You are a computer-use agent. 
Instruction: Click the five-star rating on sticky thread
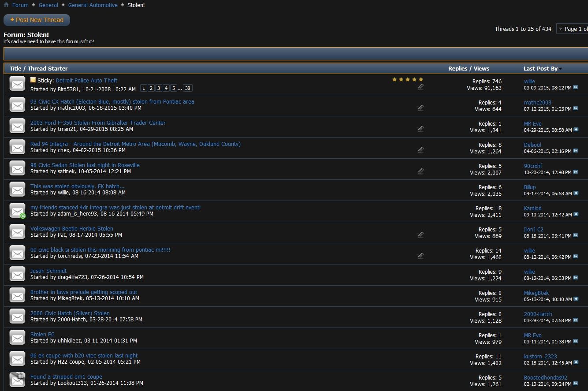pyautogui.click(x=407, y=79)
